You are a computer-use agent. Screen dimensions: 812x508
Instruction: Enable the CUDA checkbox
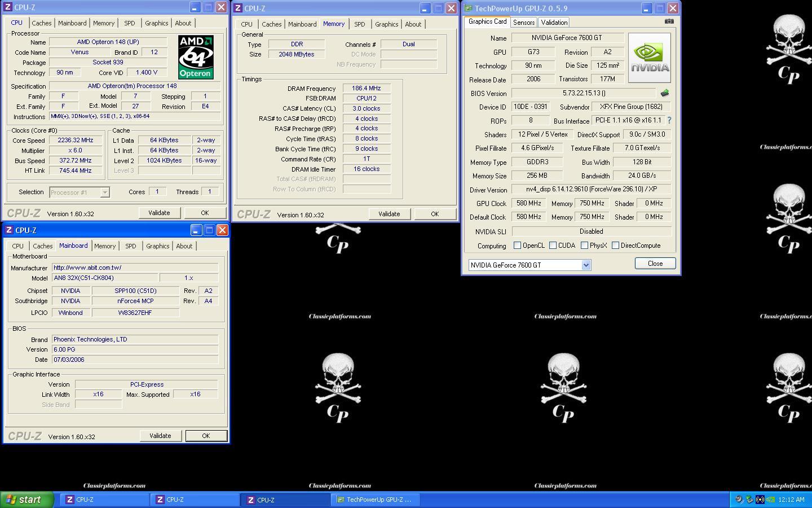point(553,246)
